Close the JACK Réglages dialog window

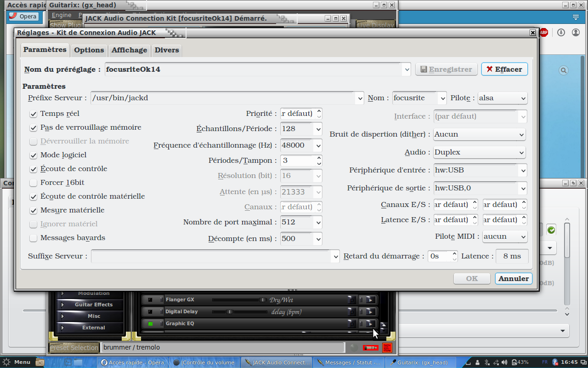pos(533,33)
